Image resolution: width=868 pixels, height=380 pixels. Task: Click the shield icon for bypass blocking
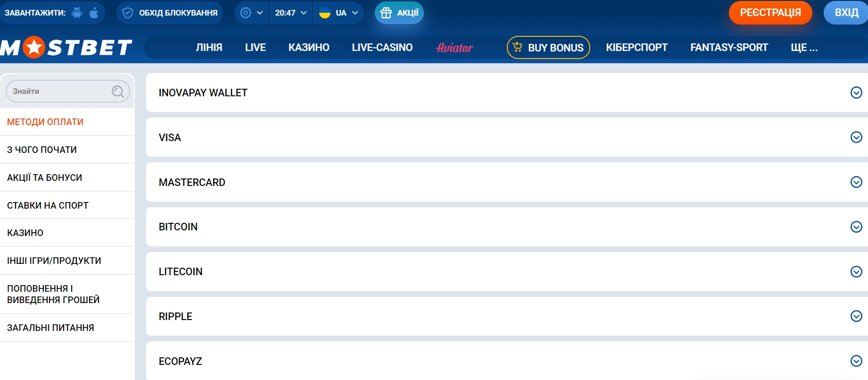128,13
